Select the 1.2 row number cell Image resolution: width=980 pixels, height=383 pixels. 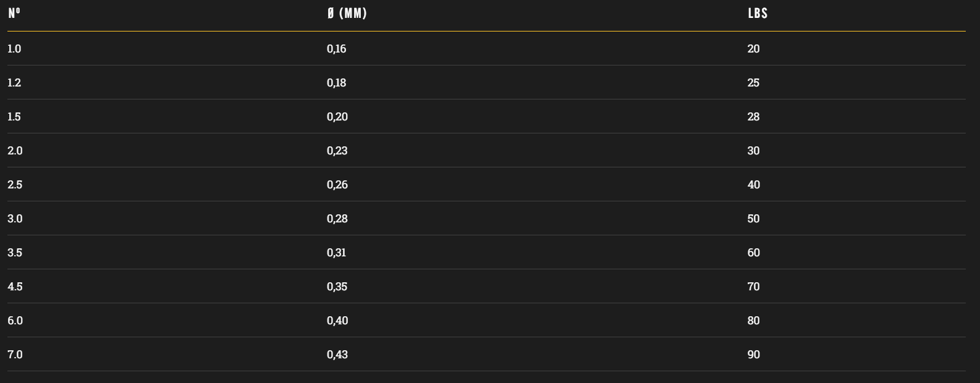click(14, 83)
